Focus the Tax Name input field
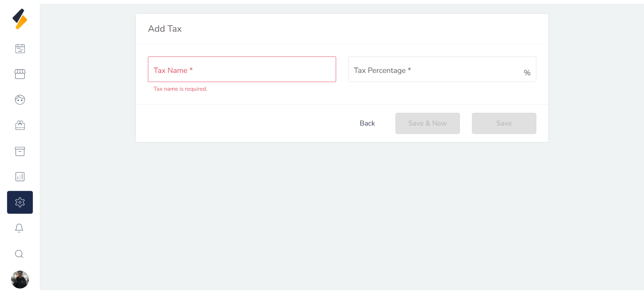This screenshot has width=644, height=294. tap(242, 69)
